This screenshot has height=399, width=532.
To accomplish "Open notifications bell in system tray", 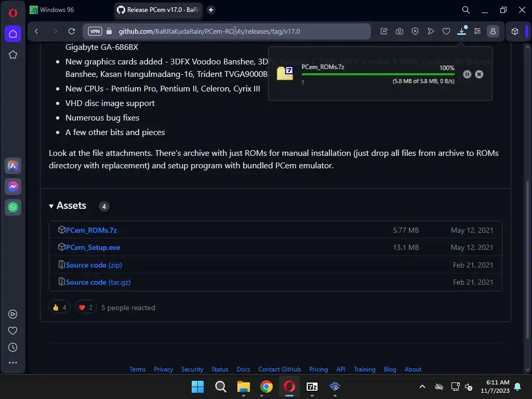I will [x=518, y=387].
